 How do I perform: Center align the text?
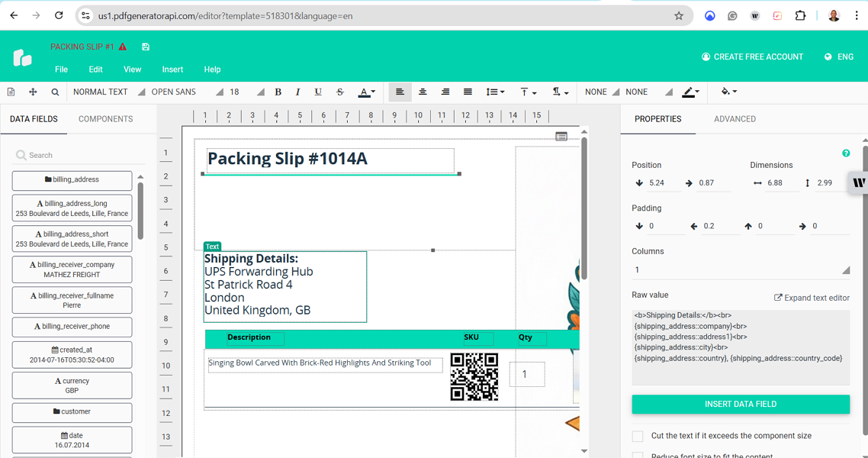click(423, 92)
